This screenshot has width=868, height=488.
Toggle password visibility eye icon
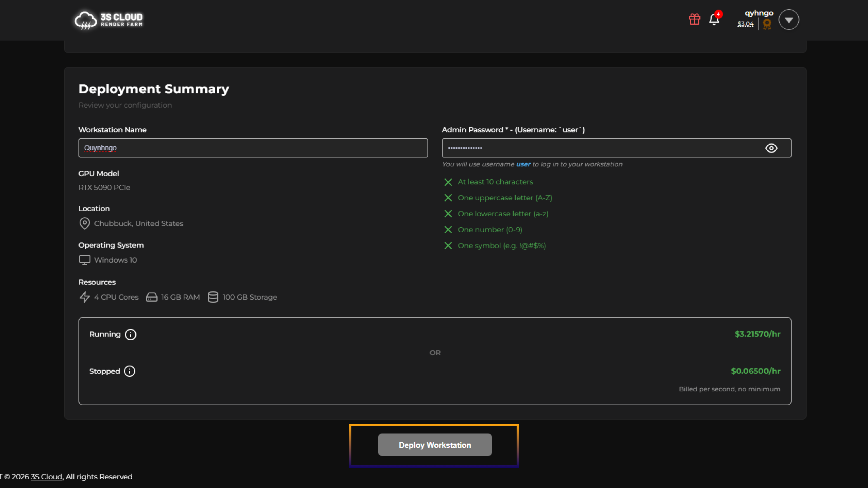click(771, 148)
